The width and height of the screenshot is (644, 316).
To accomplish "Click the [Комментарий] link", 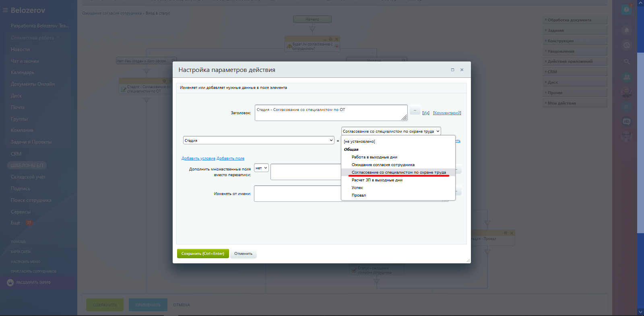I will tap(447, 113).
